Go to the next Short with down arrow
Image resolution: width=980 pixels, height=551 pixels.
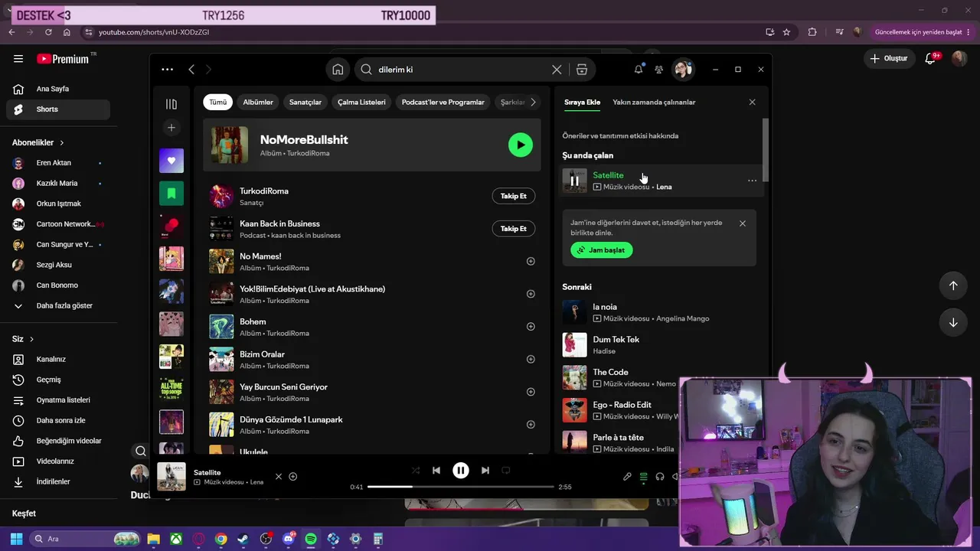coord(953,322)
